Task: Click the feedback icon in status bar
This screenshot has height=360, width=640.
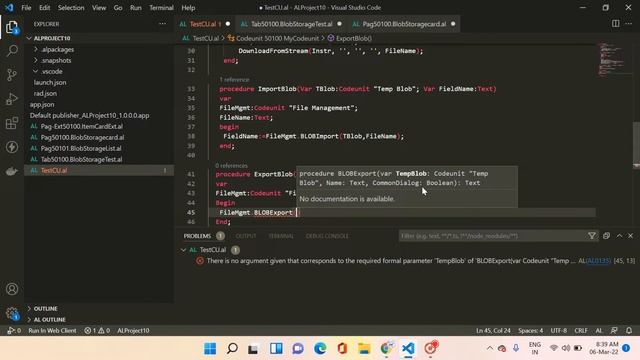Action: (x=614, y=330)
